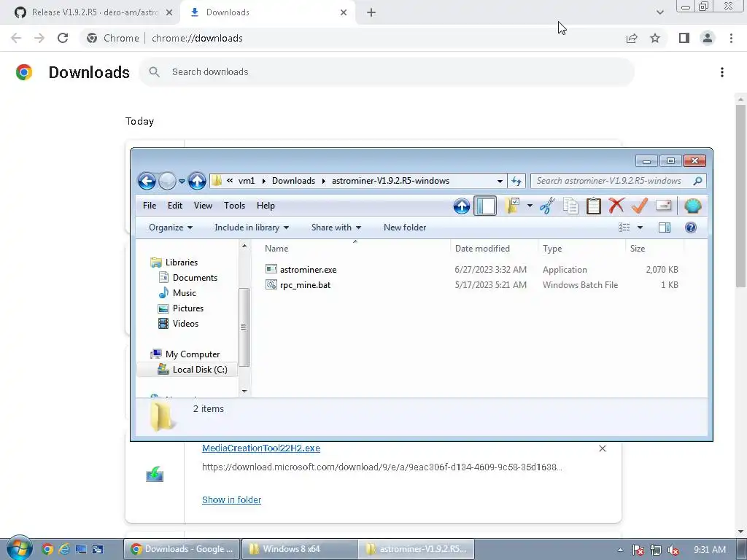Open the Help menu in Explorer
This screenshot has height=560, width=747.
pos(266,206)
